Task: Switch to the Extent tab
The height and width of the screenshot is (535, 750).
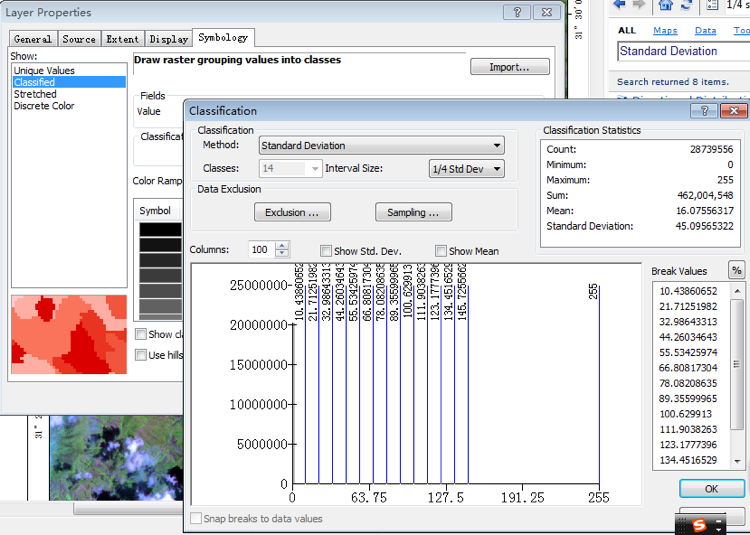Action: point(122,39)
